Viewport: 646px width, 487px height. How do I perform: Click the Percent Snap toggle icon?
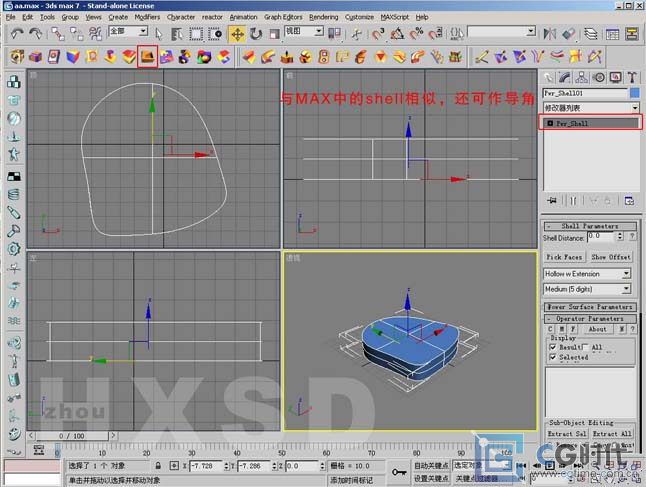point(416,34)
